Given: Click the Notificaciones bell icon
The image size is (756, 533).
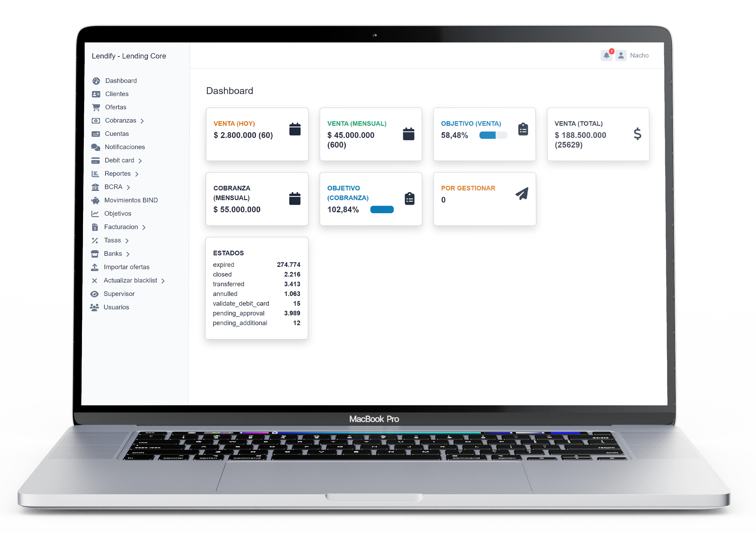Looking at the screenshot, I should pyautogui.click(x=607, y=55).
